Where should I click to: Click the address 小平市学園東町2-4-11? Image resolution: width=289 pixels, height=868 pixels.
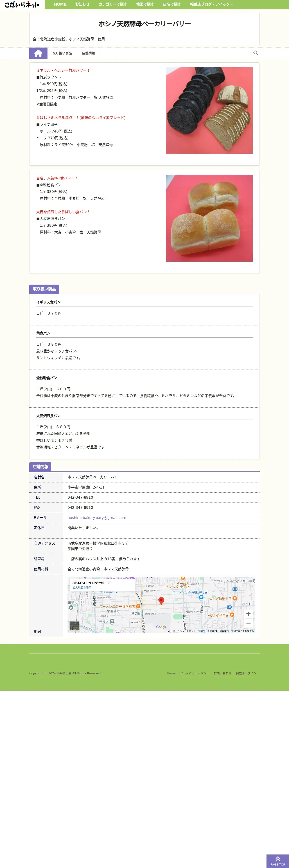coord(86,487)
